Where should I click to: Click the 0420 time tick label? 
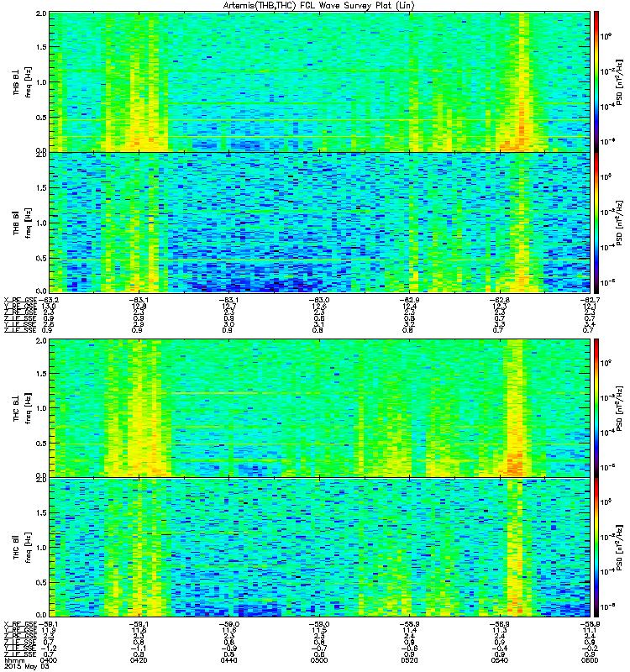coord(139,660)
